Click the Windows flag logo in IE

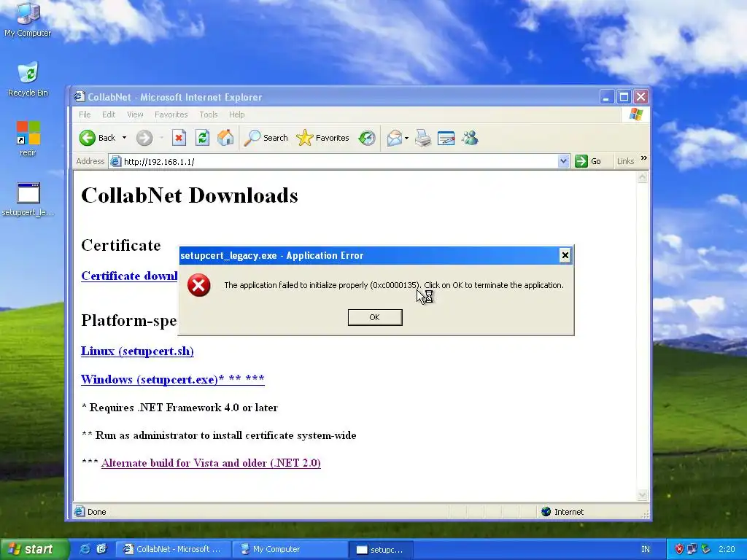point(636,114)
